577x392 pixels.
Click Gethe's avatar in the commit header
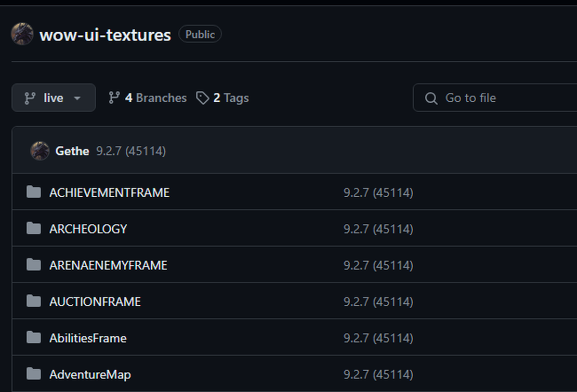40,151
